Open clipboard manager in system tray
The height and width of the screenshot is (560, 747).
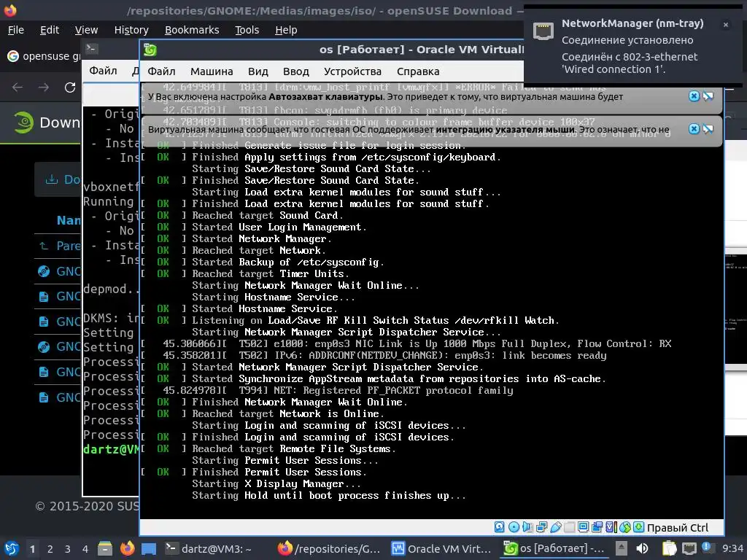[670, 548]
